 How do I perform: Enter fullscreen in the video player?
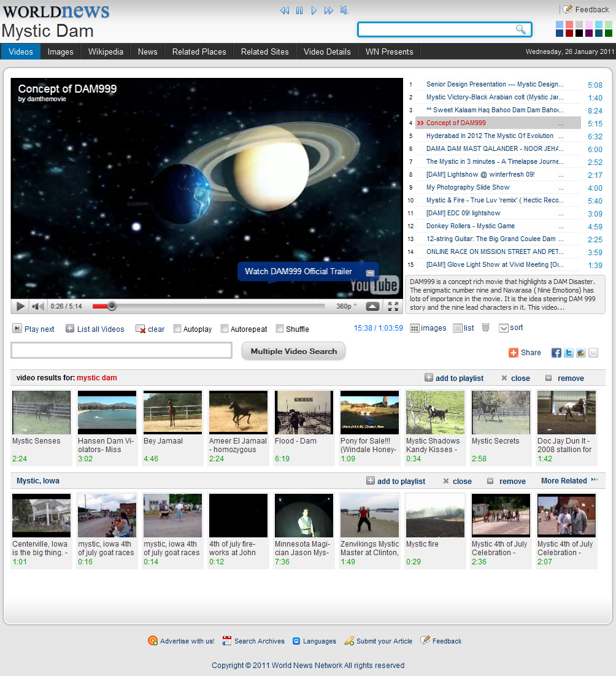[x=393, y=306]
